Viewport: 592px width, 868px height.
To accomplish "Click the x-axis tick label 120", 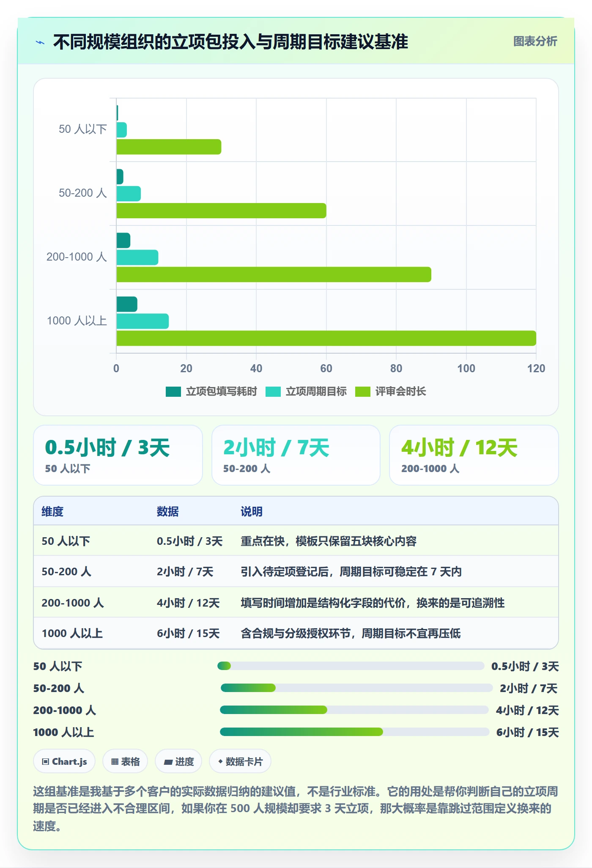I will [x=536, y=368].
